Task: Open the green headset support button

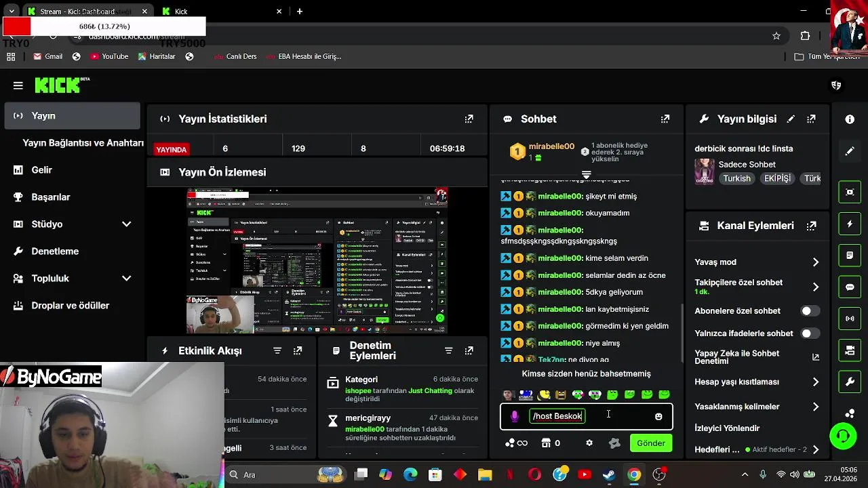Action: coord(843,435)
